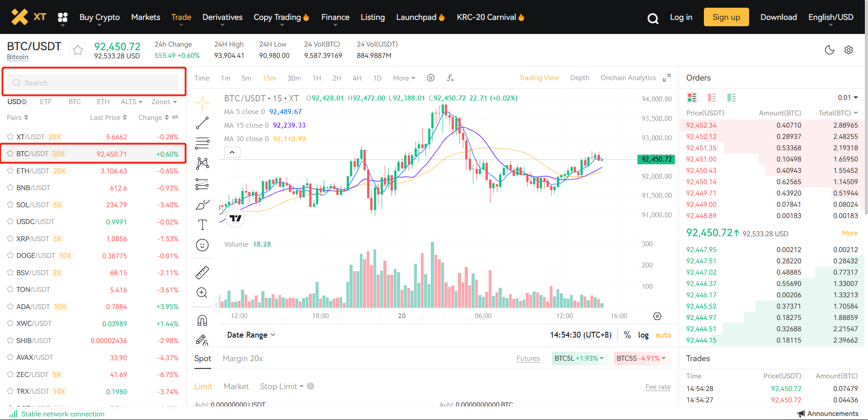
Task: Open the Futures link
Action: pyautogui.click(x=528, y=358)
